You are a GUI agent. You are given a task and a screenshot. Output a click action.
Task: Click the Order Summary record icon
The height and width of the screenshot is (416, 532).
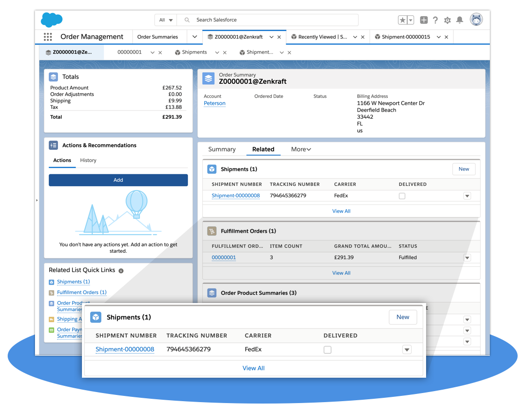pos(208,79)
